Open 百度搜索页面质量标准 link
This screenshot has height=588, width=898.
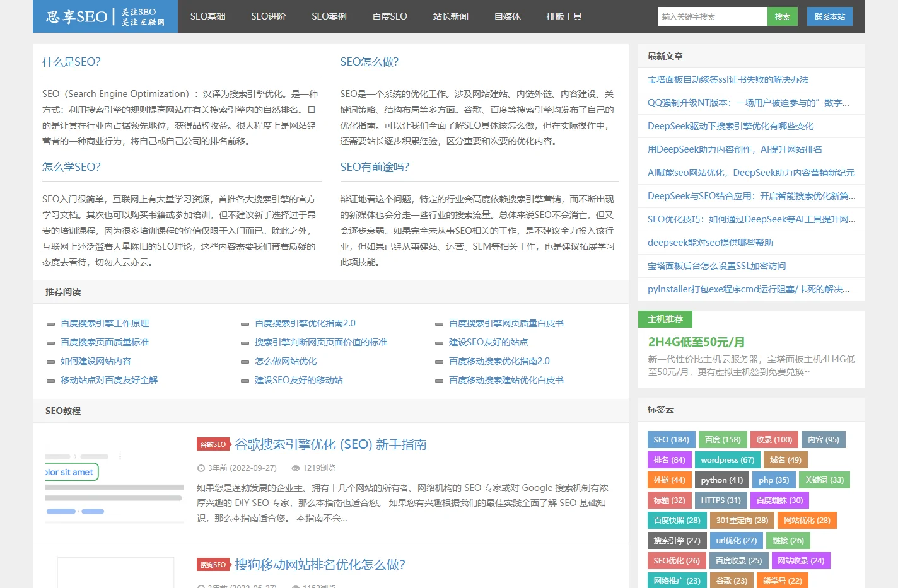[105, 342]
